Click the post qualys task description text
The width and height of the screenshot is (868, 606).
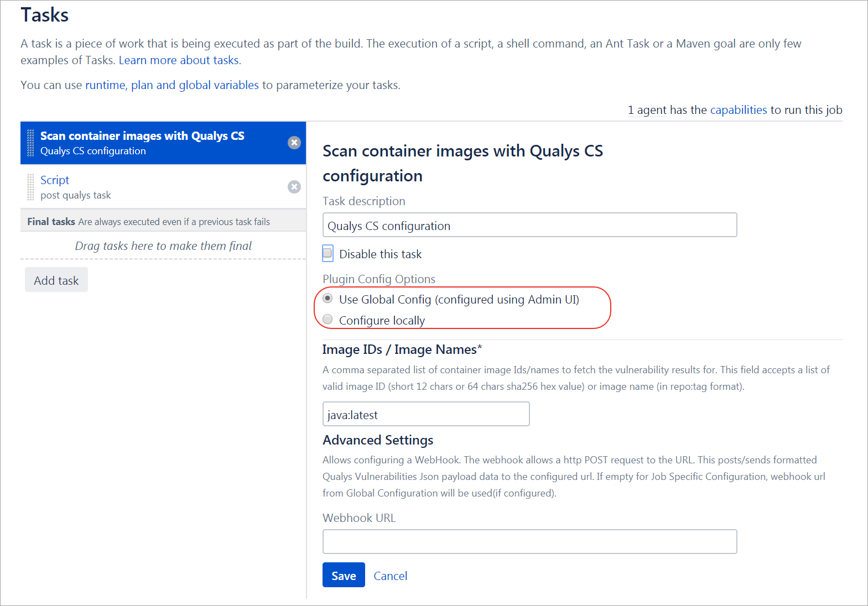[76, 195]
